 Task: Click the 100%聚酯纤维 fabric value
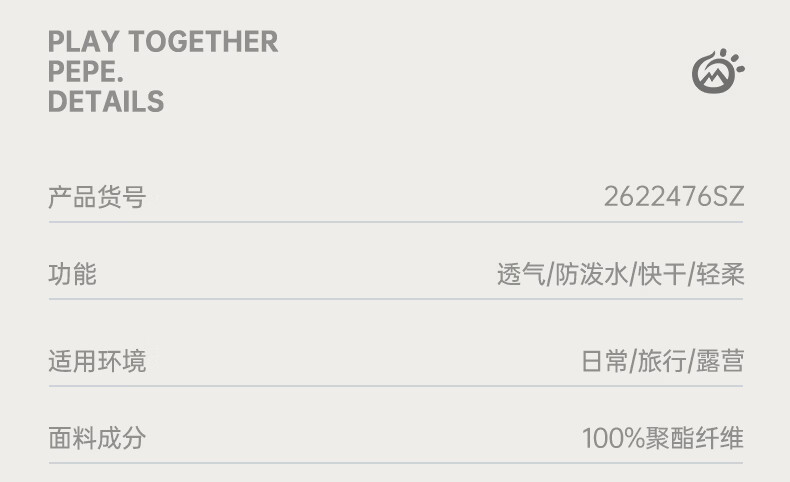pos(663,438)
